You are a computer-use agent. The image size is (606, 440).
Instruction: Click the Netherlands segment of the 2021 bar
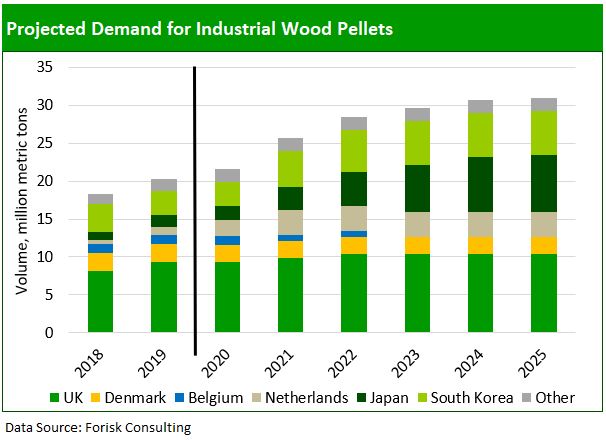pos(291,222)
